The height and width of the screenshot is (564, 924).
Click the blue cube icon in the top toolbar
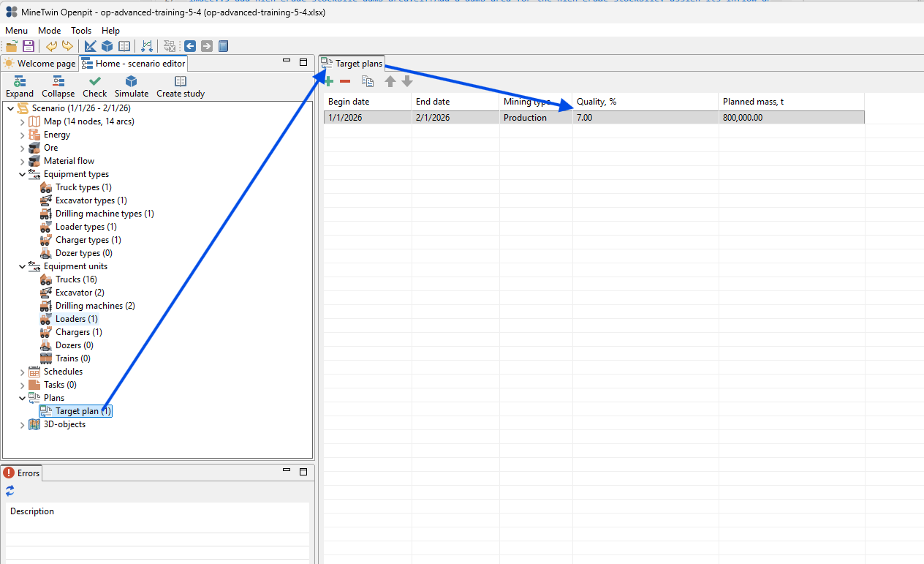(107, 46)
